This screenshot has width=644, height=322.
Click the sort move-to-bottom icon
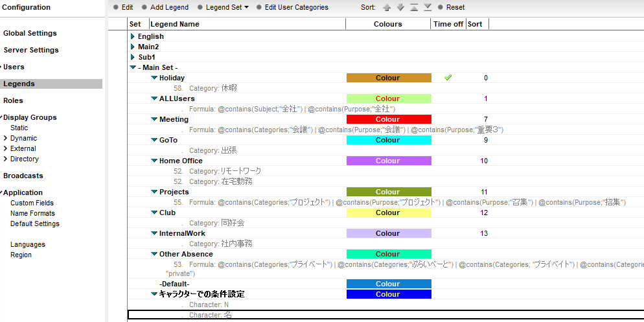tap(428, 7)
